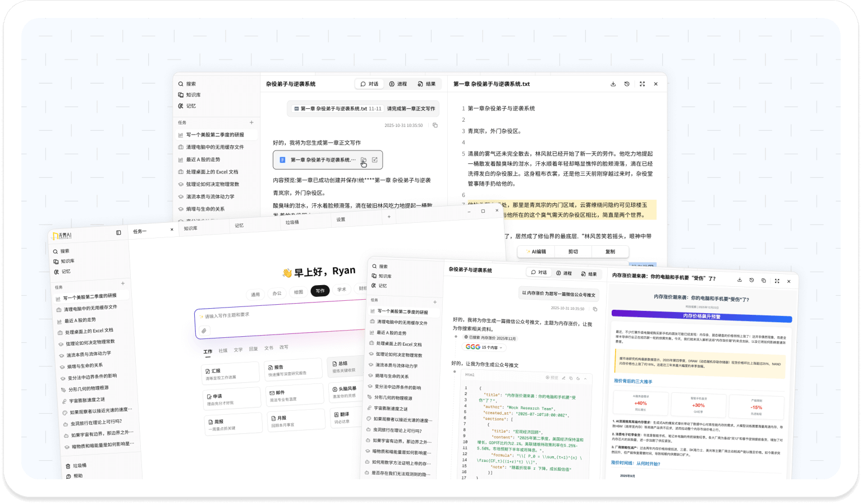Expand the 内存涨价 article preview to fullscreen
Viewport: 862px width, 504px height.
(777, 281)
